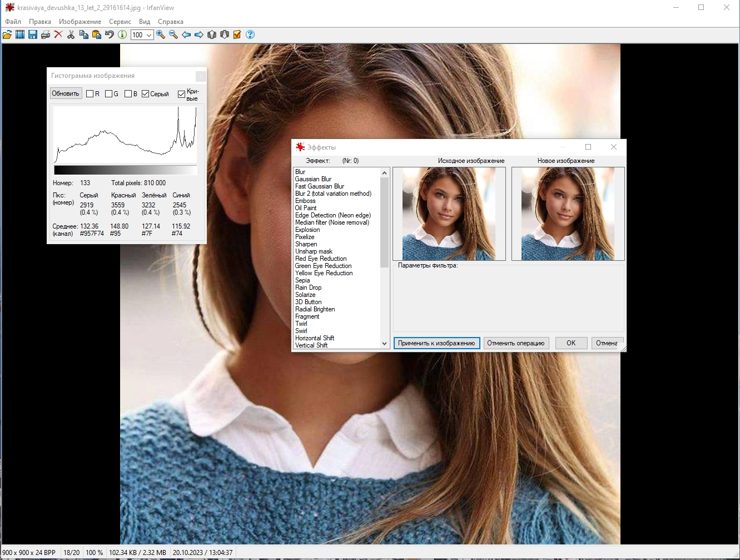Open the slideshow filmstrip icon

[20, 34]
